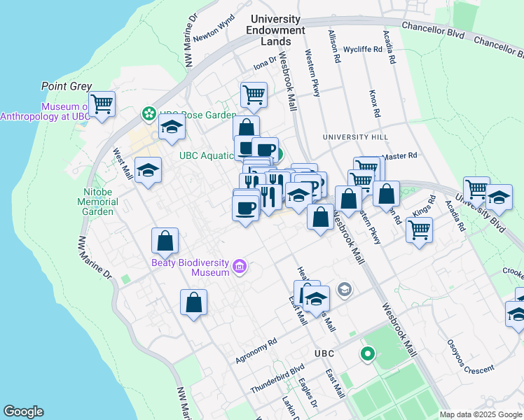
Task: Click the Wycliffe Rd street label
Action: [363, 50]
